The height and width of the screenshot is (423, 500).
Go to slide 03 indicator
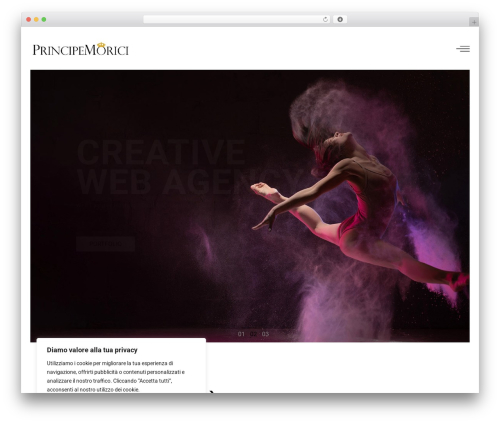click(265, 334)
